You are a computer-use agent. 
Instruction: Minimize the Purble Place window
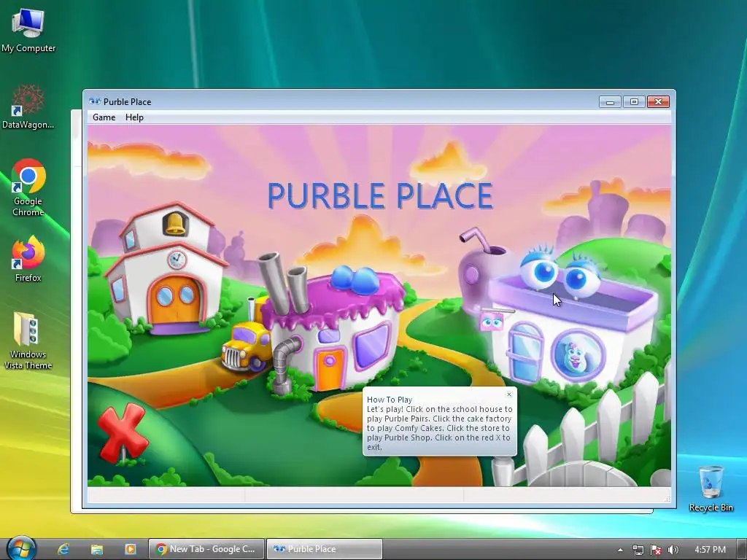[x=610, y=101]
